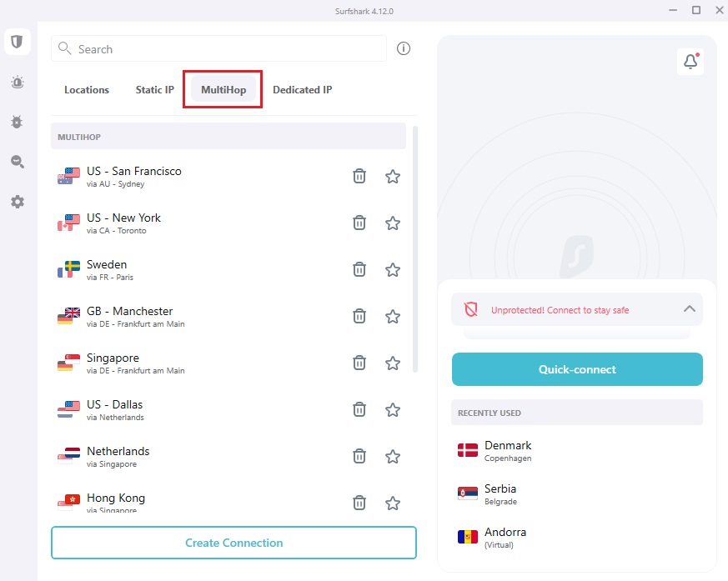Delete the US - Dallas connection
Viewport: 728px width, 581px height.
click(x=359, y=410)
